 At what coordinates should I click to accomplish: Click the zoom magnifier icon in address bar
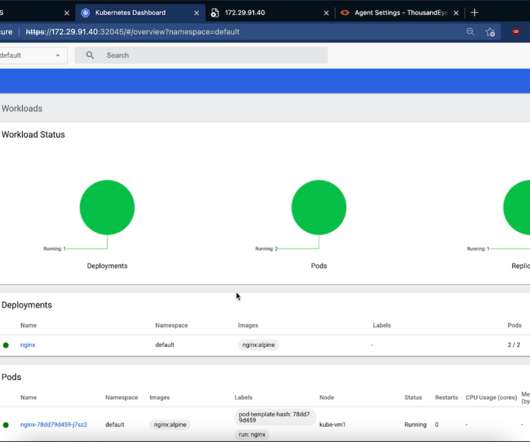point(470,32)
